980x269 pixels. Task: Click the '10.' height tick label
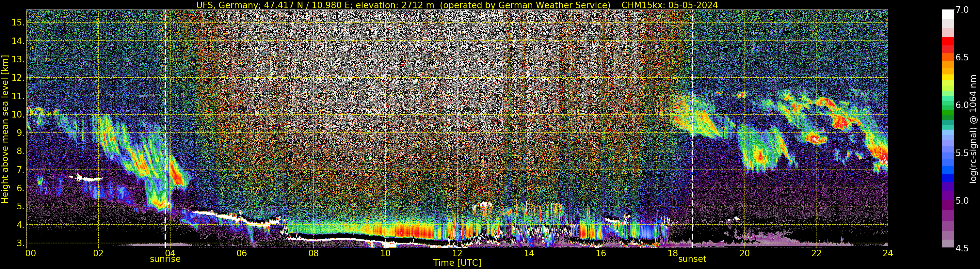pos(18,115)
